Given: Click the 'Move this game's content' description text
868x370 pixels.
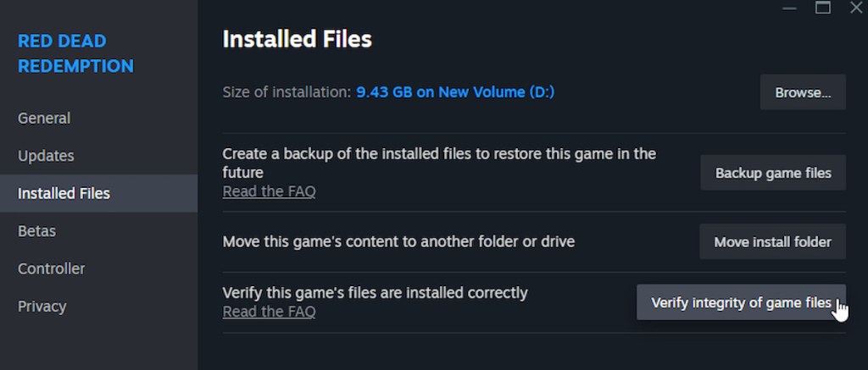Looking at the screenshot, I should click(x=398, y=242).
